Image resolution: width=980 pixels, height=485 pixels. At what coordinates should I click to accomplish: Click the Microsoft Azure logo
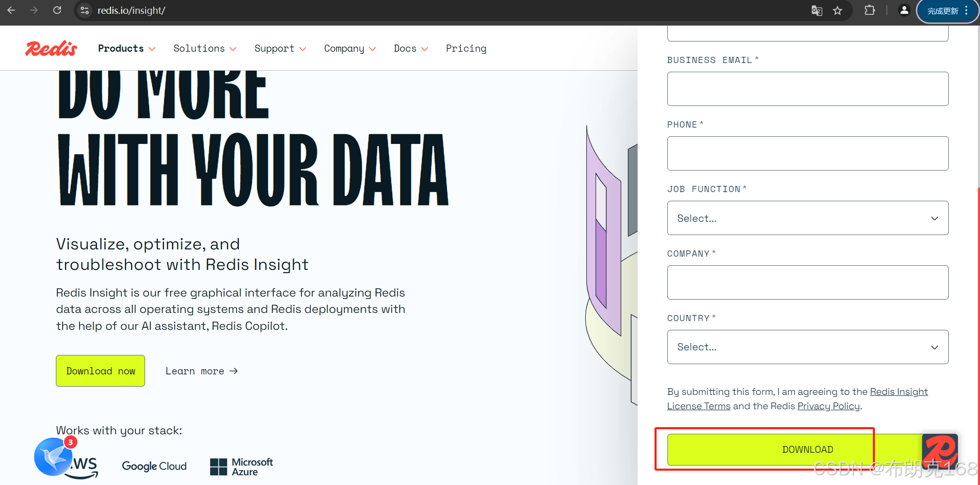pyautogui.click(x=241, y=467)
